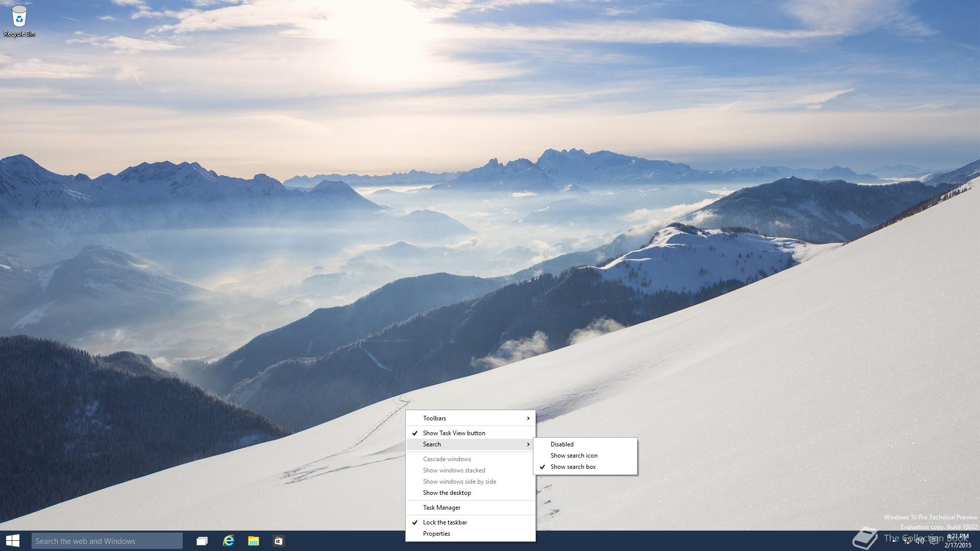Viewport: 980px width, 551px height.
Task: Click the Task View taskbar icon
Action: (202, 541)
